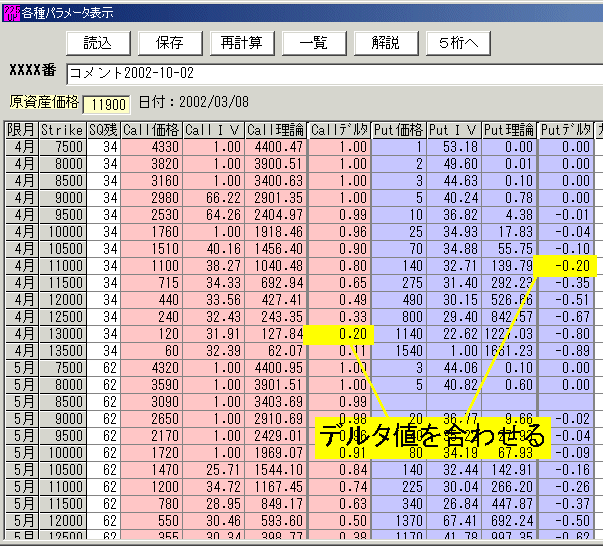
Task: Click Call price cell 715
Action: point(152,283)
